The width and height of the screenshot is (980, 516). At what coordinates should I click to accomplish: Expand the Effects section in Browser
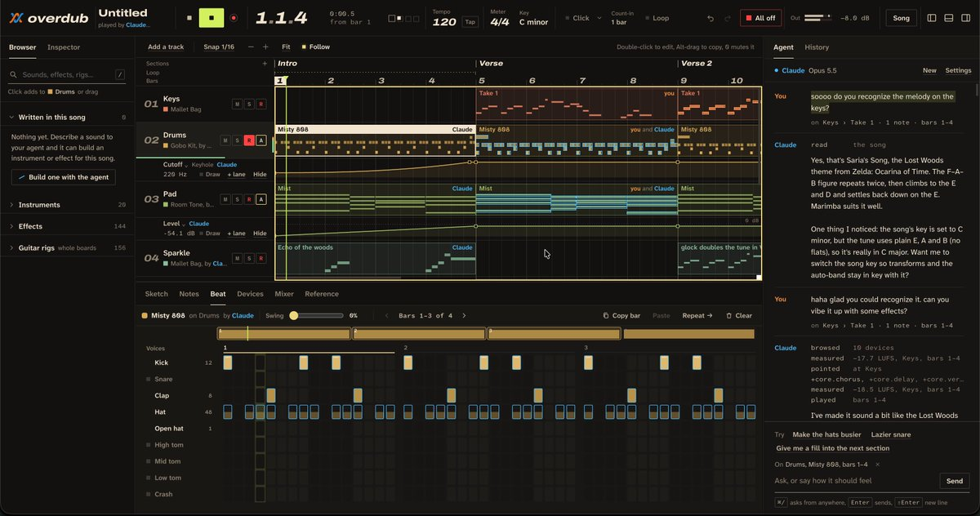coord(68,226)
